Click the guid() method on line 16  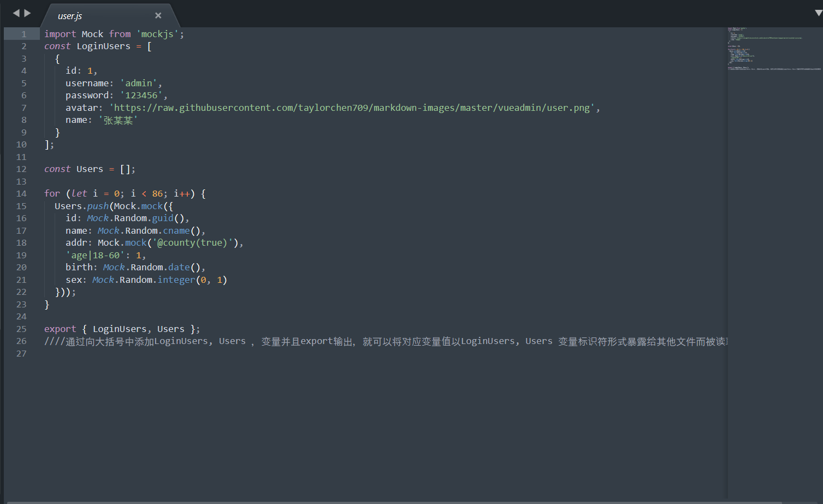pyautogui.click(x=162, y=218)
